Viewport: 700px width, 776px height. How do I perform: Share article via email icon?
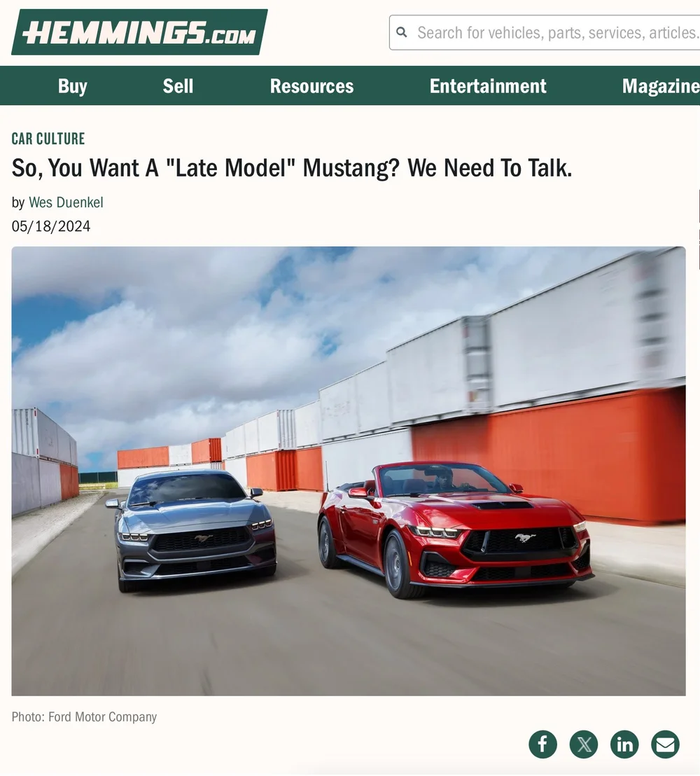pos(665,744)
